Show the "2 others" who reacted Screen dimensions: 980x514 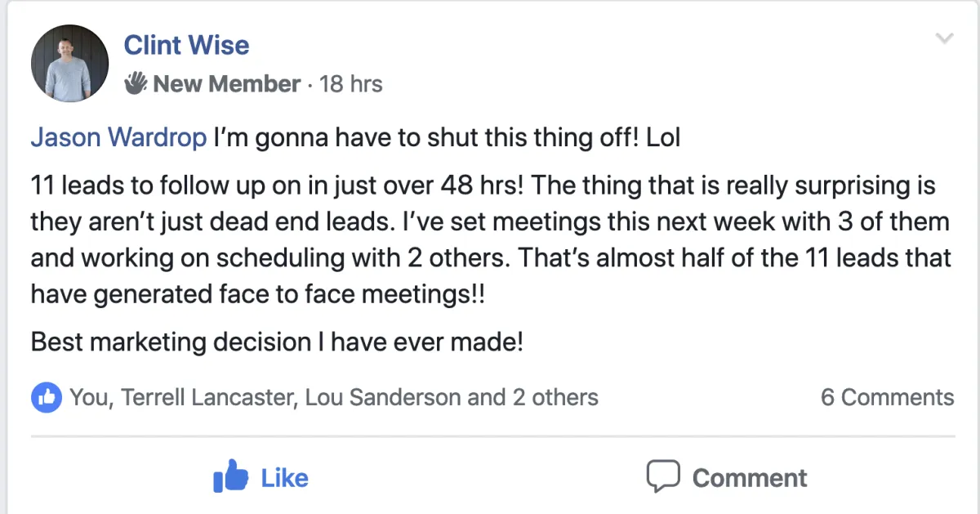pos(555,398)
